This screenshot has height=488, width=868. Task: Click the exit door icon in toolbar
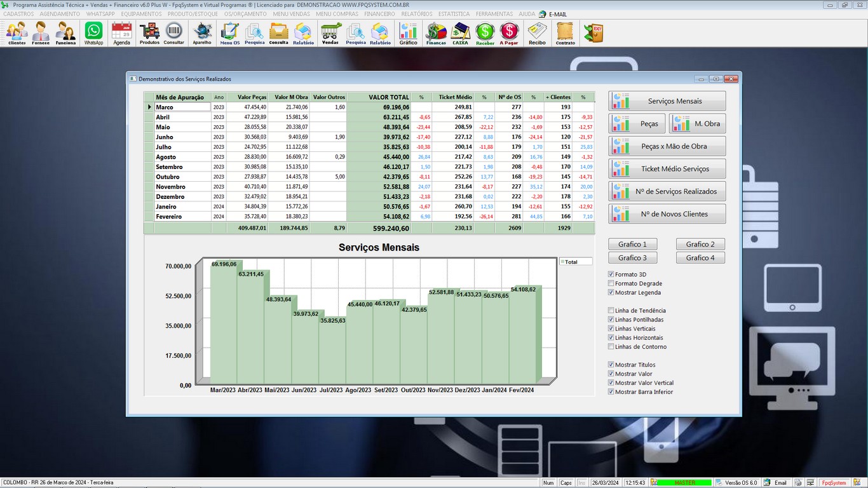click(x=593, y=33)
